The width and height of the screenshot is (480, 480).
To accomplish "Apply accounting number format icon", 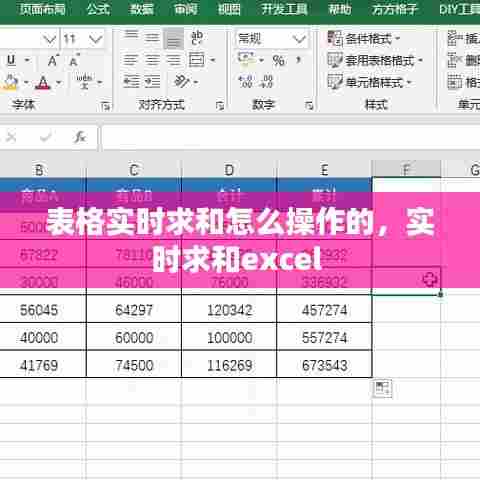I will [x=247, y=59].
